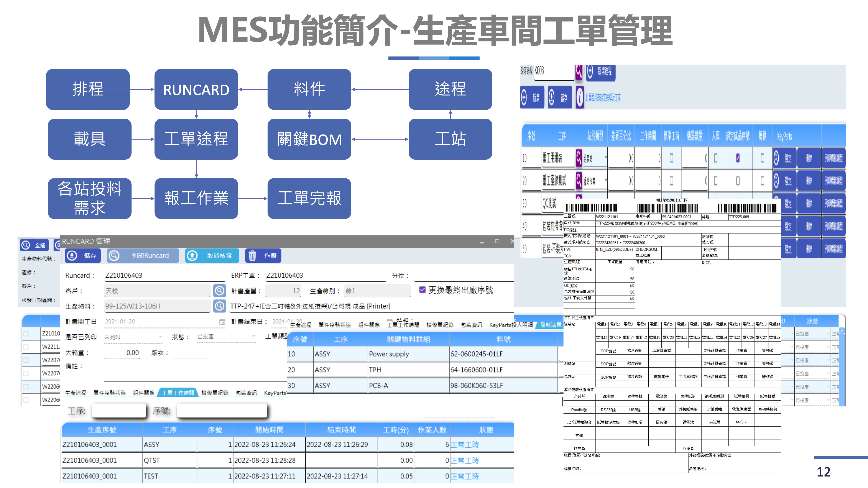Open the lookup icon next to 99-125A013-106H
The image size is (868, 488).
point(219,306)
